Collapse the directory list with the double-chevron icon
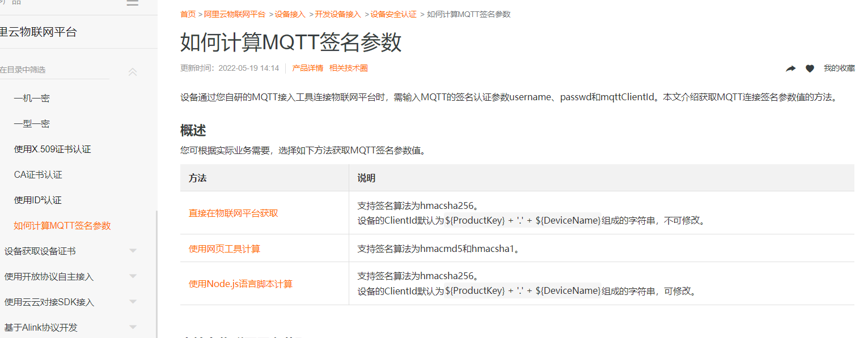 pos(133,72)
